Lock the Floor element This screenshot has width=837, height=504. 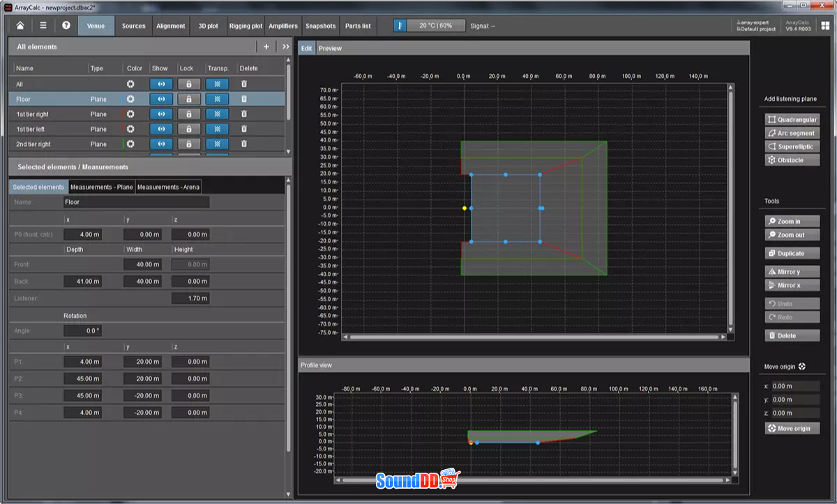tap(189, 99)
